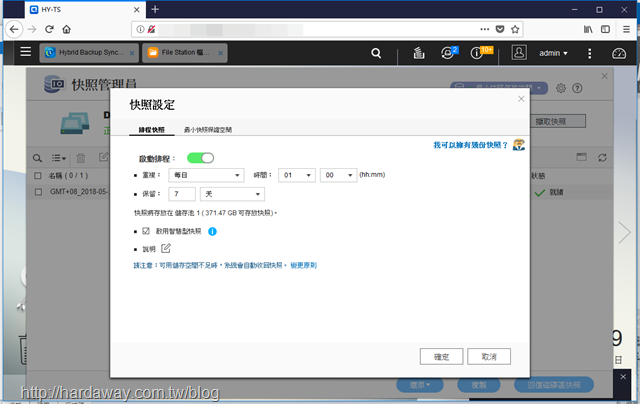
Task: Click Snapshot Manager settings gear icon
Action: click(561, 88)
